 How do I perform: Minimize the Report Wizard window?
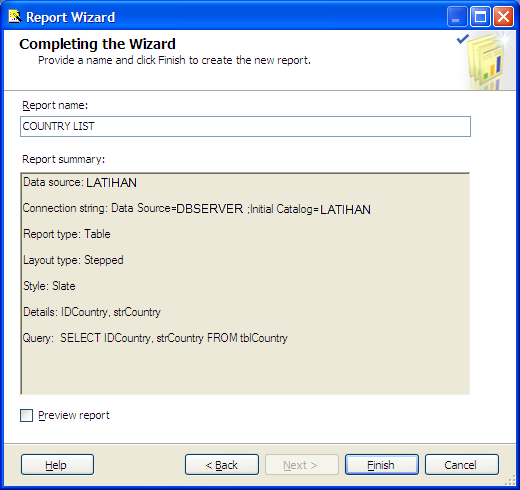point(457,17)
